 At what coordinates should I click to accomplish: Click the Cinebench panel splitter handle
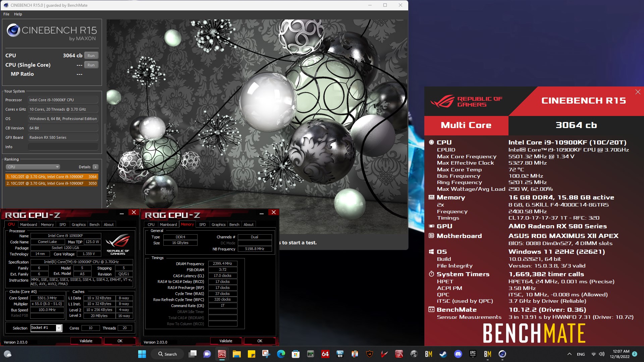104,133
